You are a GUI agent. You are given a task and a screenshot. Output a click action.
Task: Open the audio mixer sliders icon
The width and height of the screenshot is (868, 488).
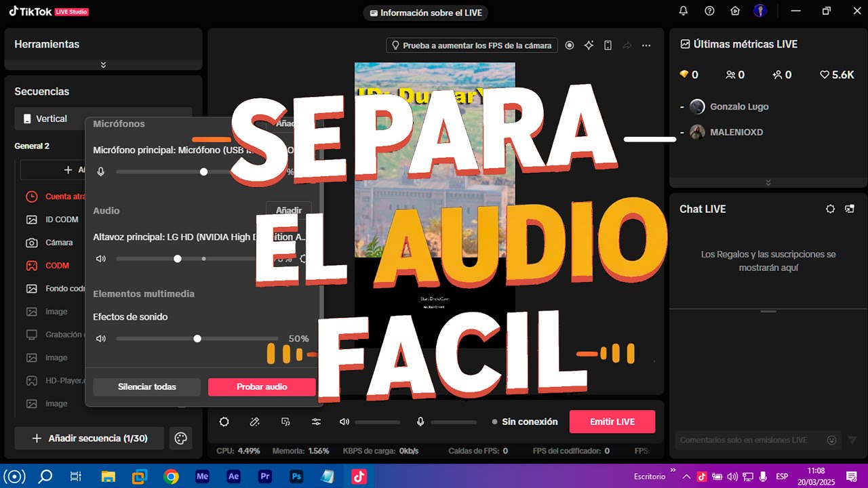pyautogui.click(x=316, y=422)
